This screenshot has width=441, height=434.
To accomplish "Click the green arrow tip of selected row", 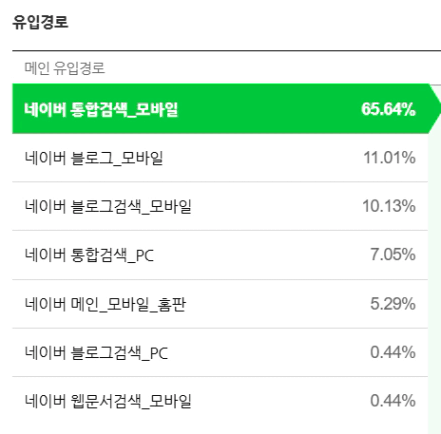I will [x=435, y=109].
